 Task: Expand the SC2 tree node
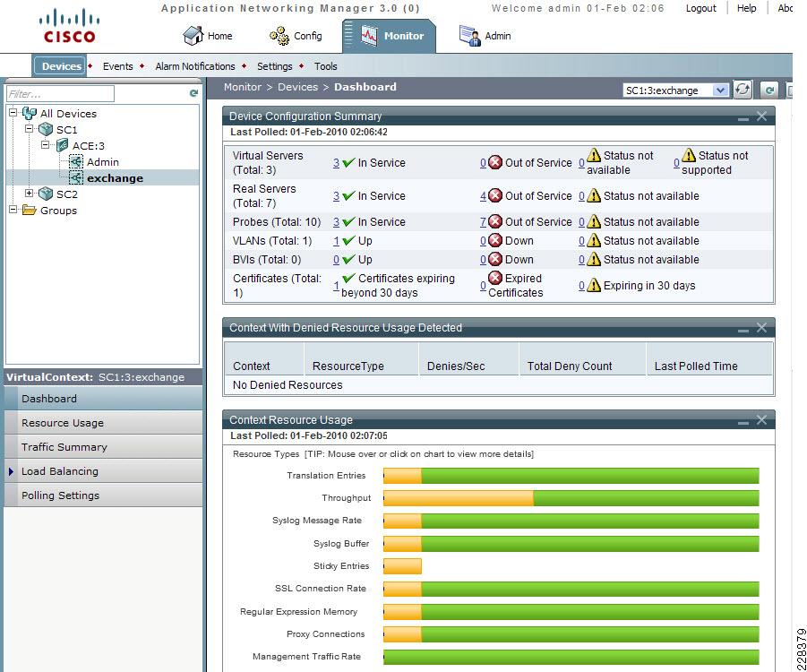(30, 194)
